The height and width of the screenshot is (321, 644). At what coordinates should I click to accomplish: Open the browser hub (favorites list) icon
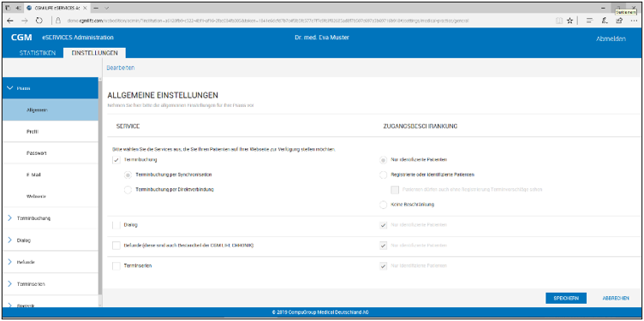[x=589, y=21]
